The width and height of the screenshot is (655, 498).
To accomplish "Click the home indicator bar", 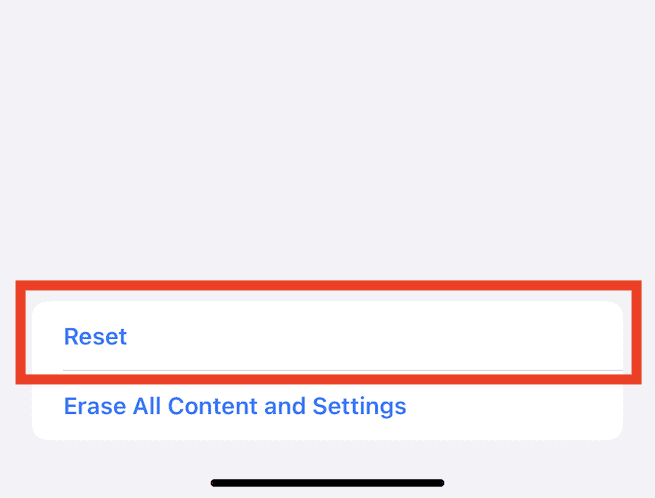I will tap(327, 483).
